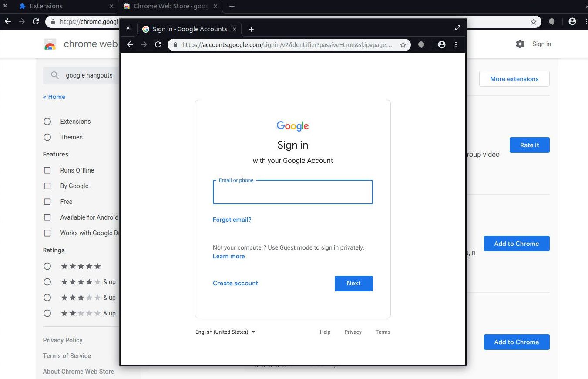The width and height of the screenshot is (588, 379).
Task: Check Available for Android filter
Action: [47, 217]
